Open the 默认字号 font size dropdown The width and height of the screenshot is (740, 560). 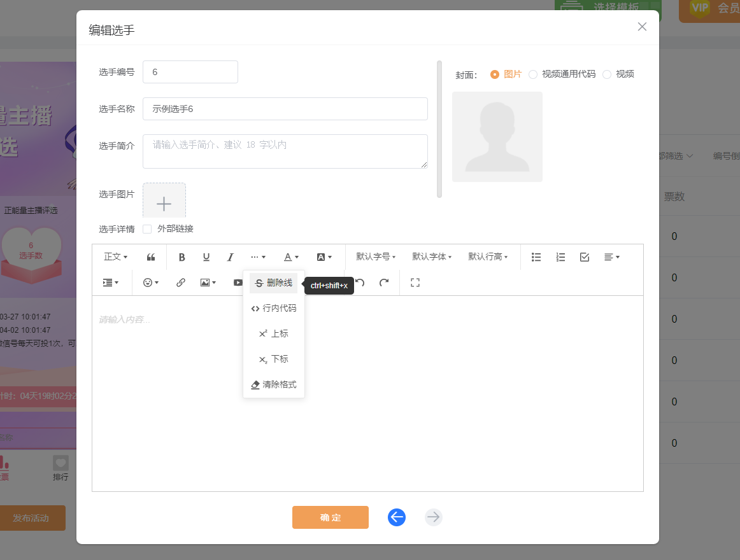[x=376, y=257]
